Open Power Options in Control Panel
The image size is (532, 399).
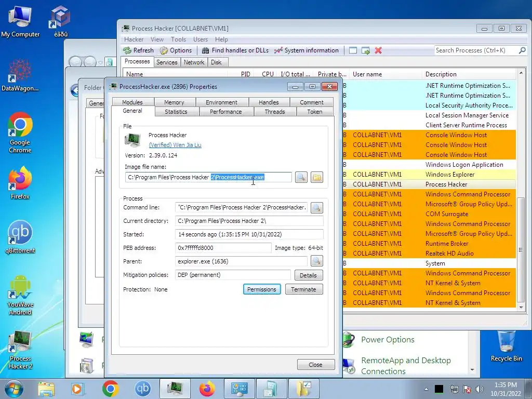coord(388,340)
